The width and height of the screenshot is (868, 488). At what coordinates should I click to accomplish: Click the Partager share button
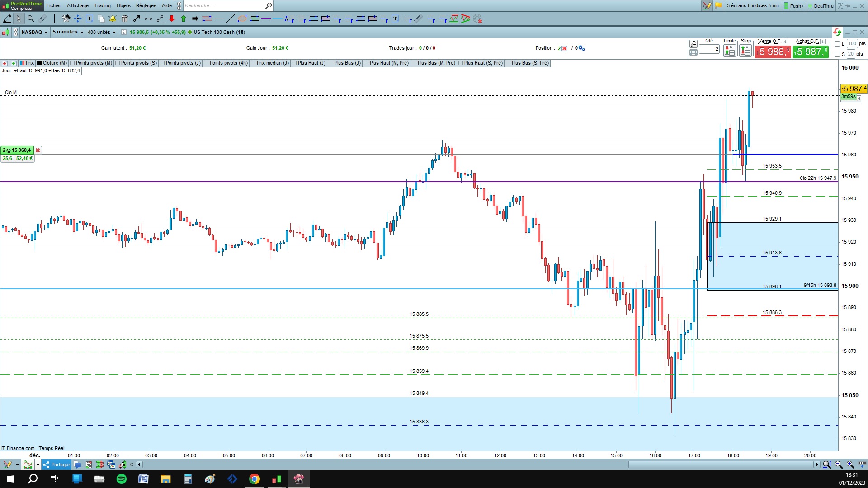tap(57, 465)
